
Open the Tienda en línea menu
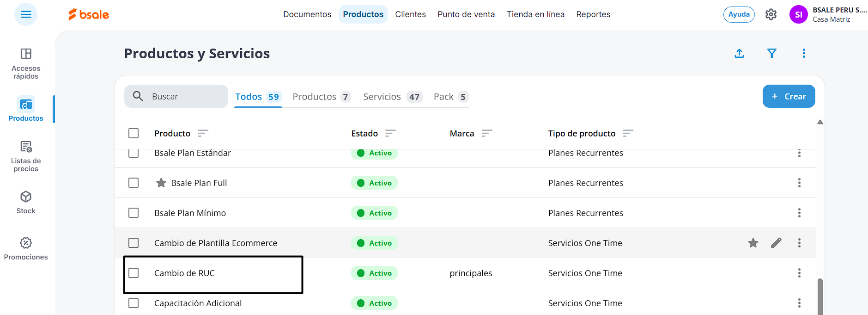pos(535,14)
